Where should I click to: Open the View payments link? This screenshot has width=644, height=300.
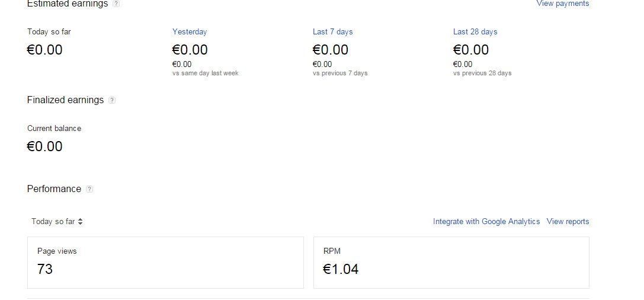(x=562, y=4)
